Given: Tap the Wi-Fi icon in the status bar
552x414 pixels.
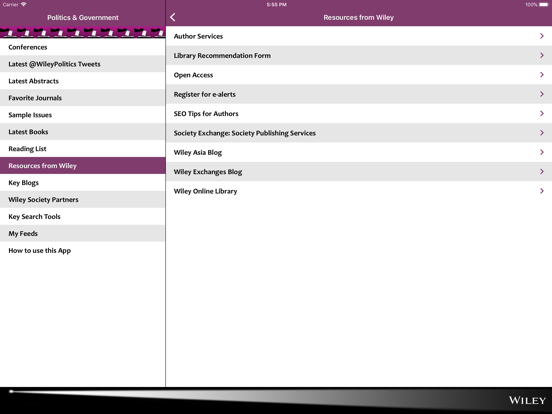Looking at the screenshot, I should click(24, 4).
